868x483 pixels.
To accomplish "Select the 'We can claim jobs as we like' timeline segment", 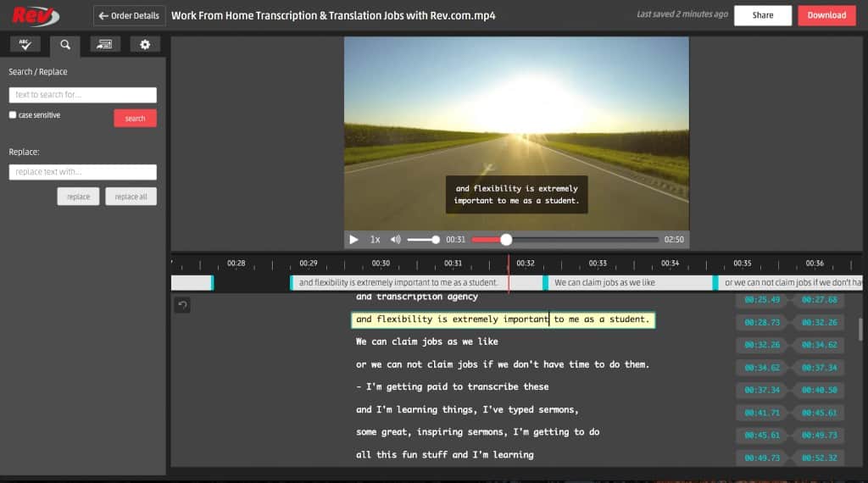I will coord(629,283).
